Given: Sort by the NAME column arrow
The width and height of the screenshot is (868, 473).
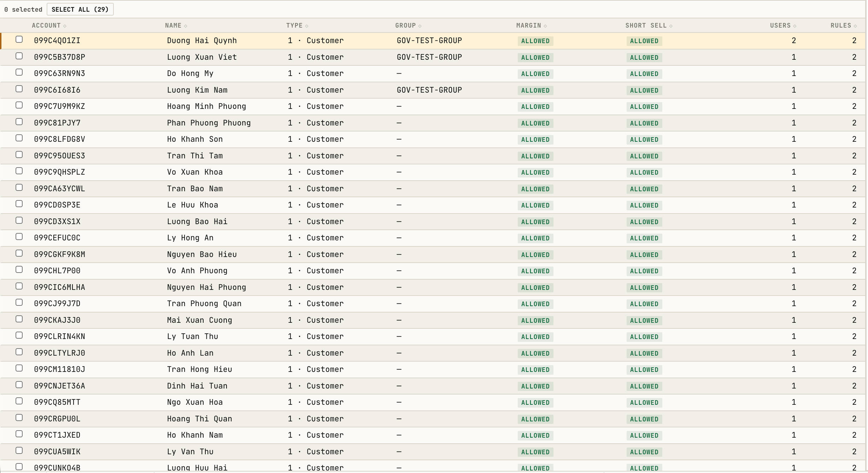Looking at the screenshot, I should pyautogui.click(x=186, y=26).
